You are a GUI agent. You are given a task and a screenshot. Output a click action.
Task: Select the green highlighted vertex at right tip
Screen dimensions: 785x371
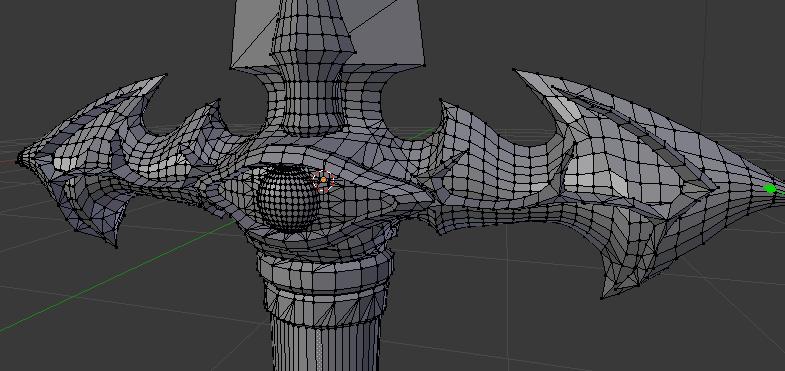point(770,189)
